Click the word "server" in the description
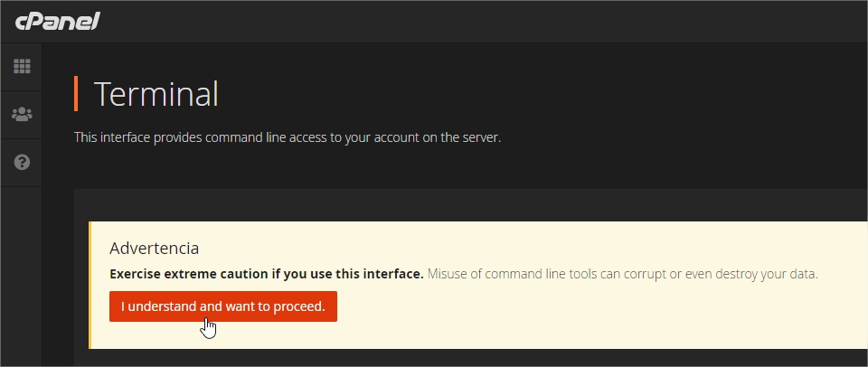Screen dimensions: 868x367 pyautogui.click(x=480, y=138)
